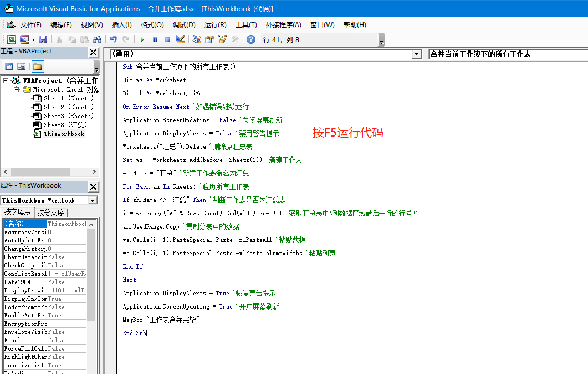Save the workbook with the floppy icon
This screenshot has height=374, width=588.
click(43, 39)
